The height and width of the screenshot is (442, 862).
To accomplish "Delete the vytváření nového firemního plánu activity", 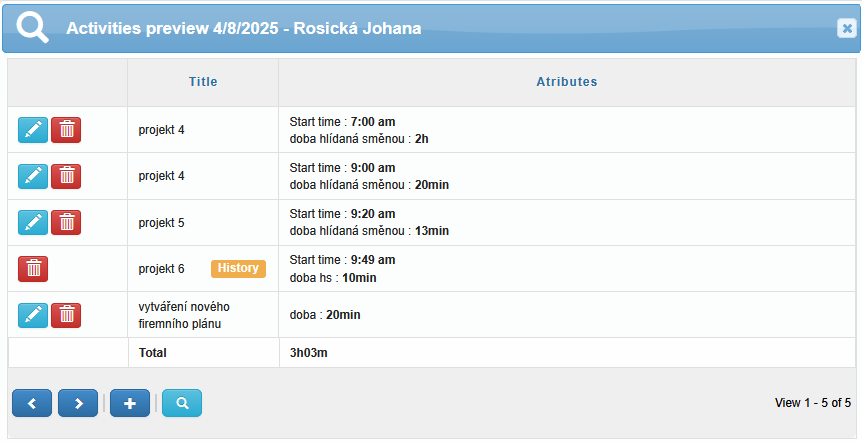I will tap(66, 315).
